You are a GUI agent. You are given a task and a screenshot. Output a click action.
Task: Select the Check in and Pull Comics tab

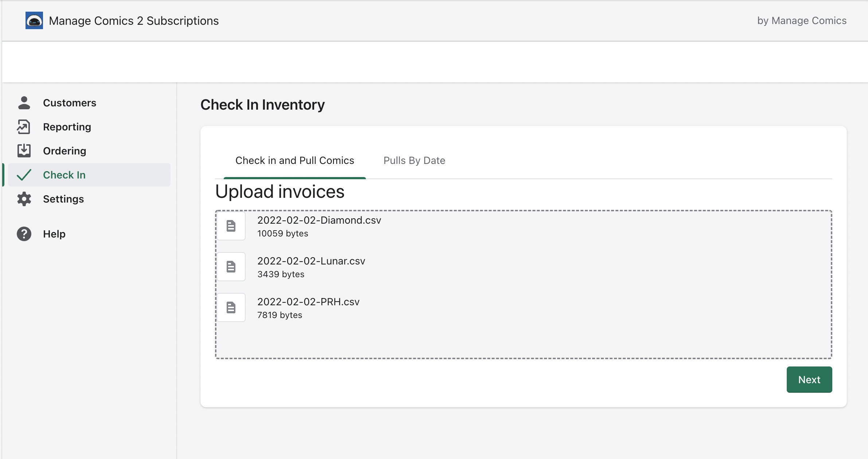(294, 161)
